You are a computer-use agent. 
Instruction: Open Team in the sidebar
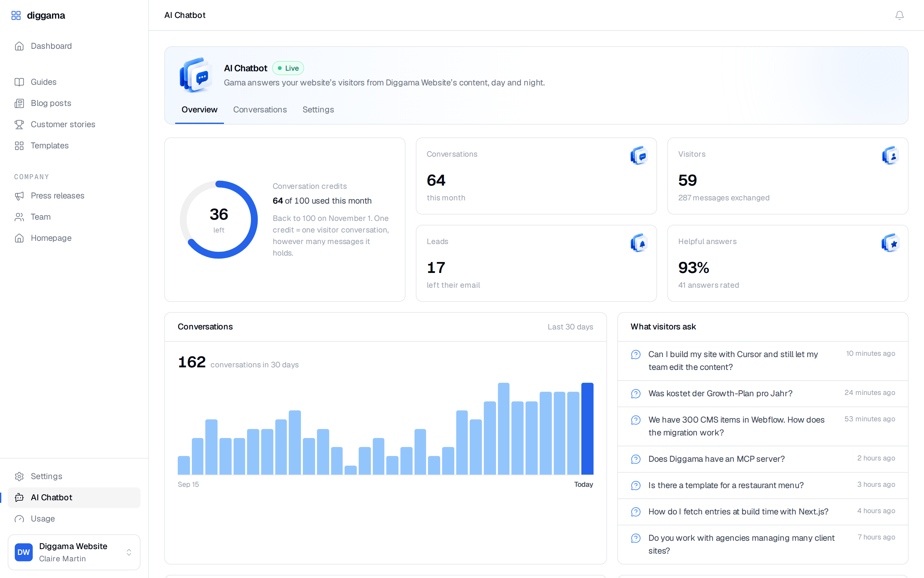(74, 217)
